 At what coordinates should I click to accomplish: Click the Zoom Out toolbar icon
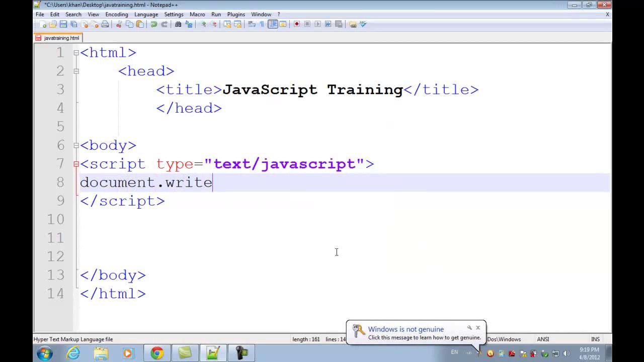213,24
